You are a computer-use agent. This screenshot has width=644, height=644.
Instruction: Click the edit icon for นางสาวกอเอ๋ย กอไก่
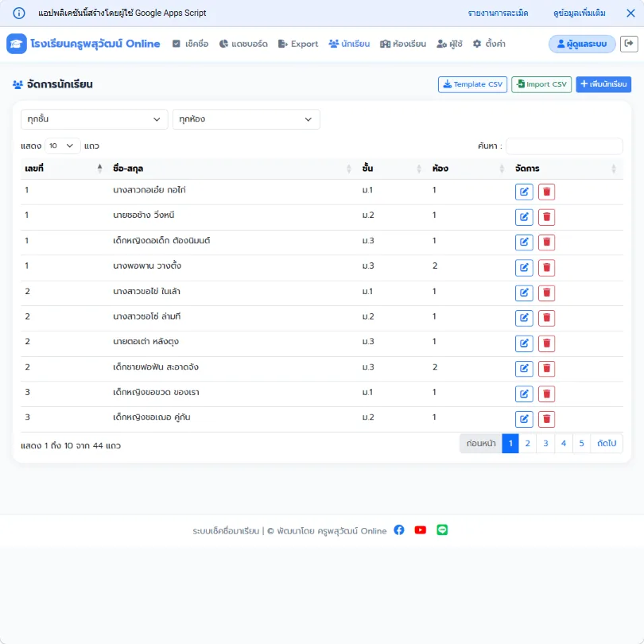point(524,192)
